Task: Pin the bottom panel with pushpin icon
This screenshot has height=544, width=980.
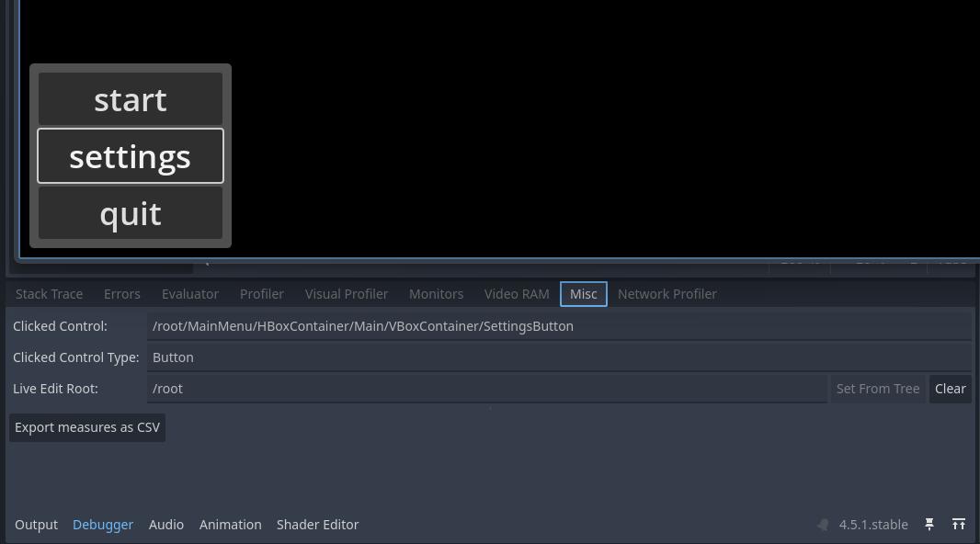Action: tap(929, 524)
